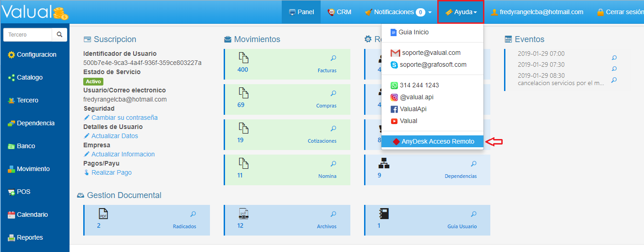This screenshot has width=644, height=252.
Task: Open Configuracion in the sidebar
Action: pyautogui.click(x=36, y=55)
